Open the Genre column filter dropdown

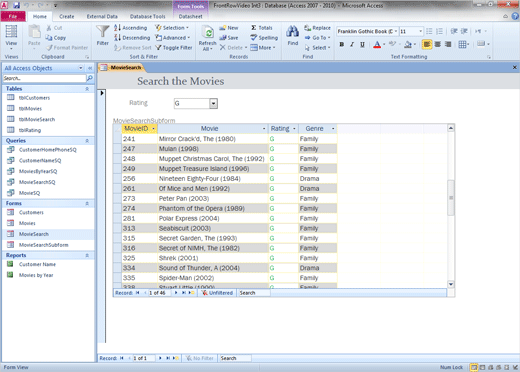(x=333, y=129)
